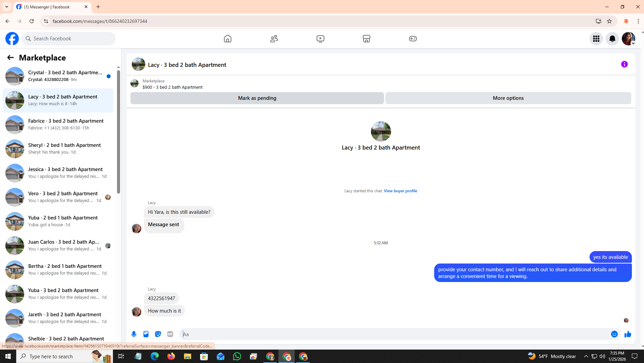Open Crystal's 3 bed 2 bath conversation
644x363 pixels.
click(x=58, y=76)
